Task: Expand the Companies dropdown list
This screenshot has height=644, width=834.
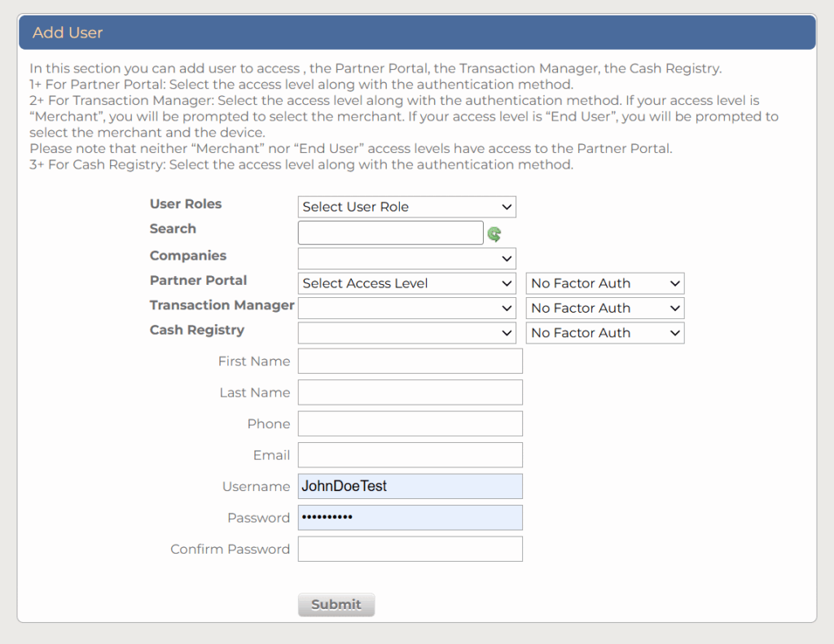Action: [406, 259]
